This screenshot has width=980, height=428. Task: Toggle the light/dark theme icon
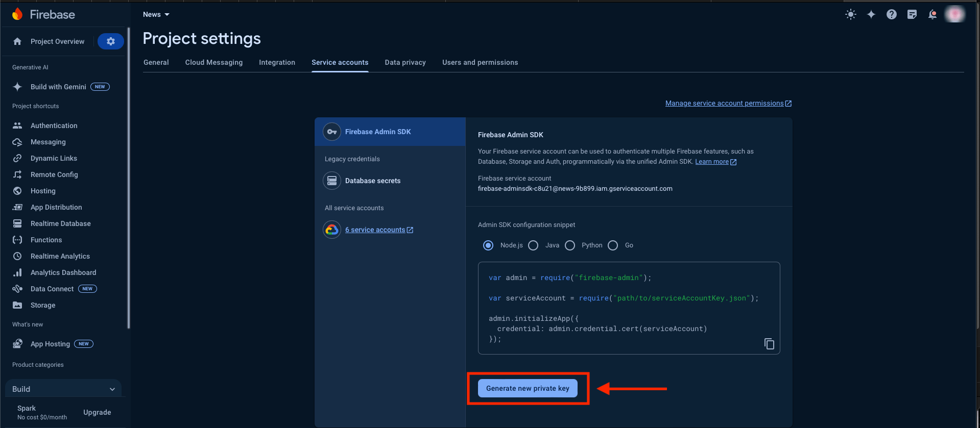(x=850, y=15)
